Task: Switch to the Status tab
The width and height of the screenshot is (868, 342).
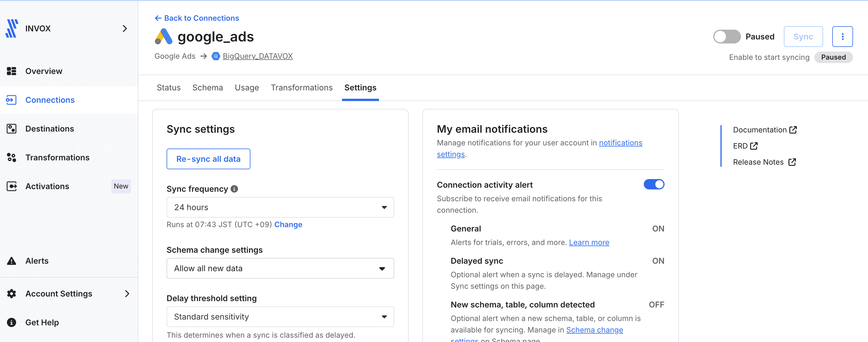Action: click(x=169, y=88)
